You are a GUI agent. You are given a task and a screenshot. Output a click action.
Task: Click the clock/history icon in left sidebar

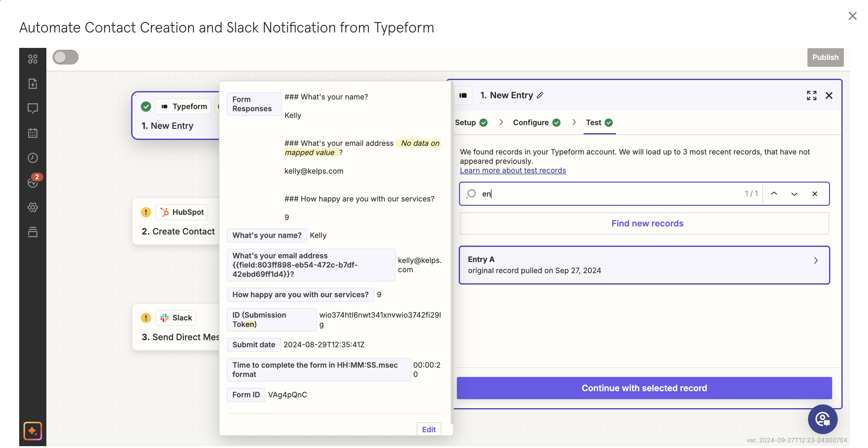tap(32, 158)
